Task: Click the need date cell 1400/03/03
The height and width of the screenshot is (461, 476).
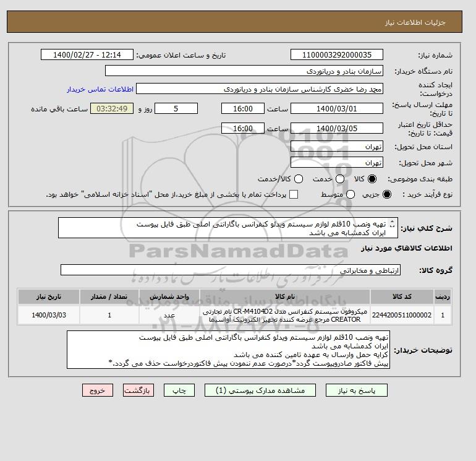Action: point(49,315)
